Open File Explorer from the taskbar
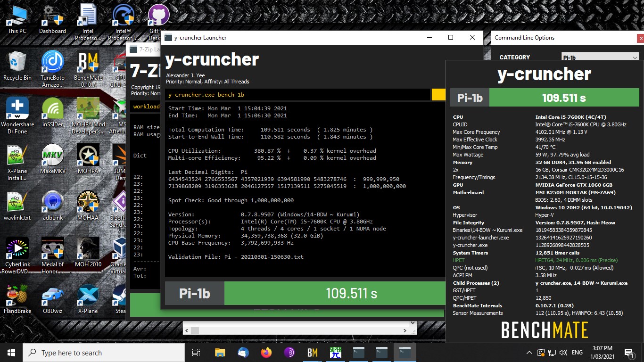 [x=220, y=353]
